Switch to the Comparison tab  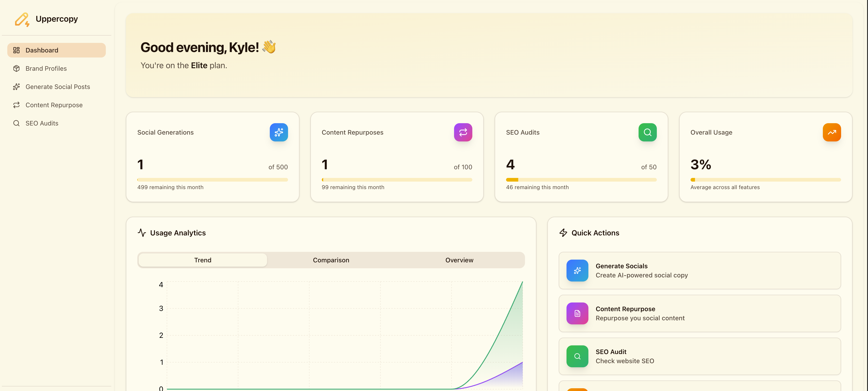tap(330, 260)
